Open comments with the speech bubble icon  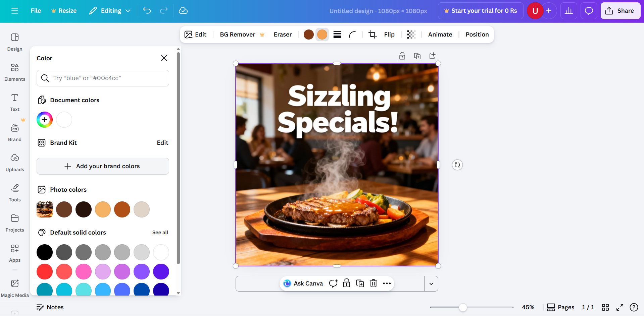click(589, 10)
